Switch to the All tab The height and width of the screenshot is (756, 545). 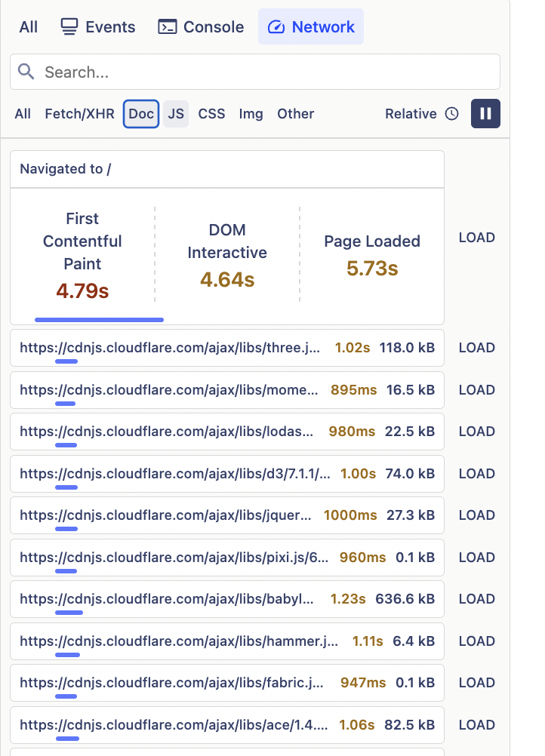pos(28,26)
